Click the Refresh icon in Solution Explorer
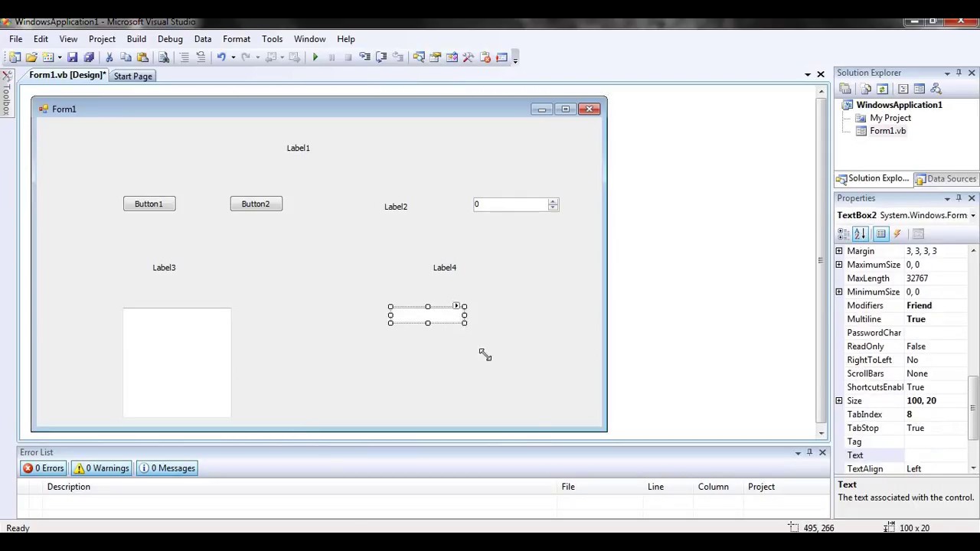The width and height of the screenshot is (980, 551). point(882,89)
